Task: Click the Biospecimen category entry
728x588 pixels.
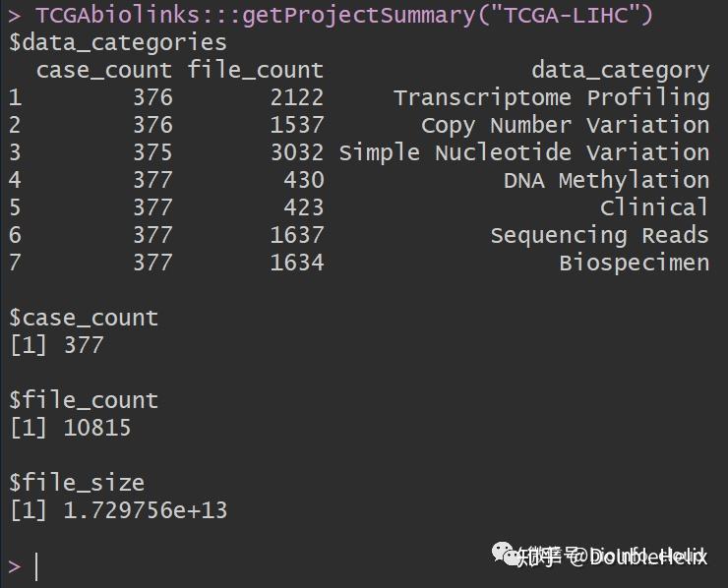Action: coord(634,263)
